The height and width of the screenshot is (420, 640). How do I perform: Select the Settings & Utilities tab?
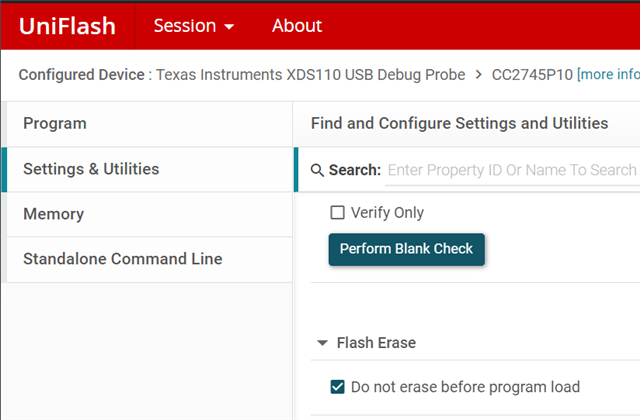(x=91, y=169)
